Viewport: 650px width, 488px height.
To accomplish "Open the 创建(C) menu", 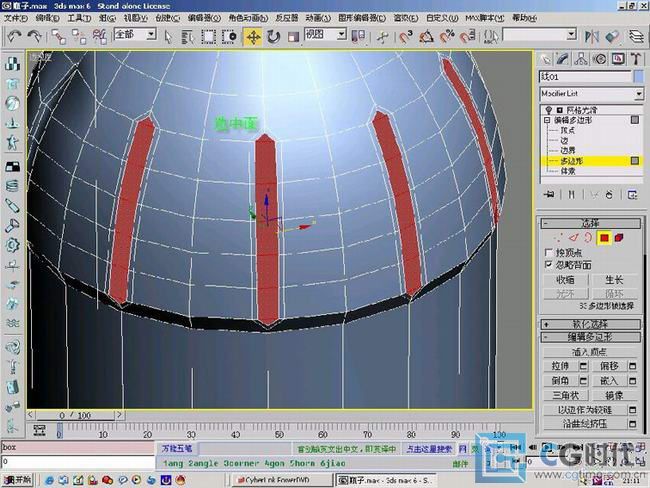I will [x=167, y=18].
